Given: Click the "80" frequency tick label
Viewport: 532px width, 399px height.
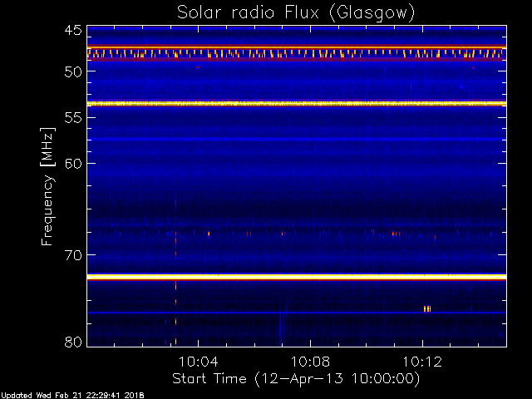Looking at the screenshot, I should 73,342.
